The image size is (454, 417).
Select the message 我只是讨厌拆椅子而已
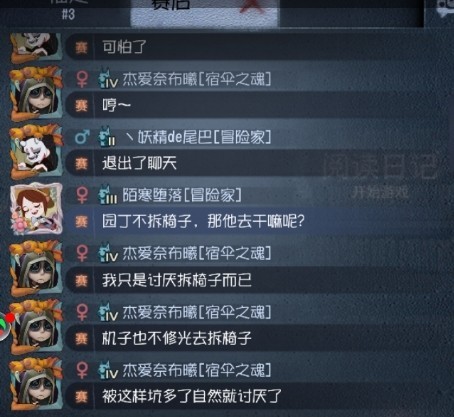click(x=177, y=280)
